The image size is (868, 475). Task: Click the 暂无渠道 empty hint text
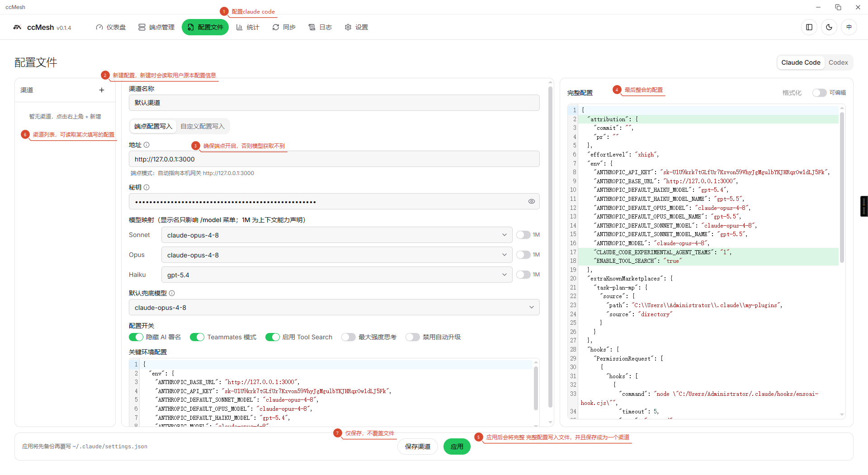(65, 116)
